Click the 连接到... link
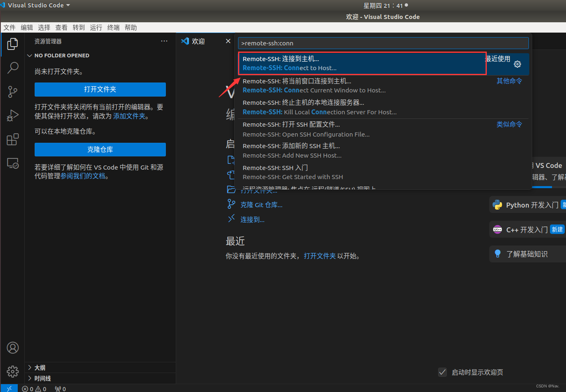 (252, 220)
